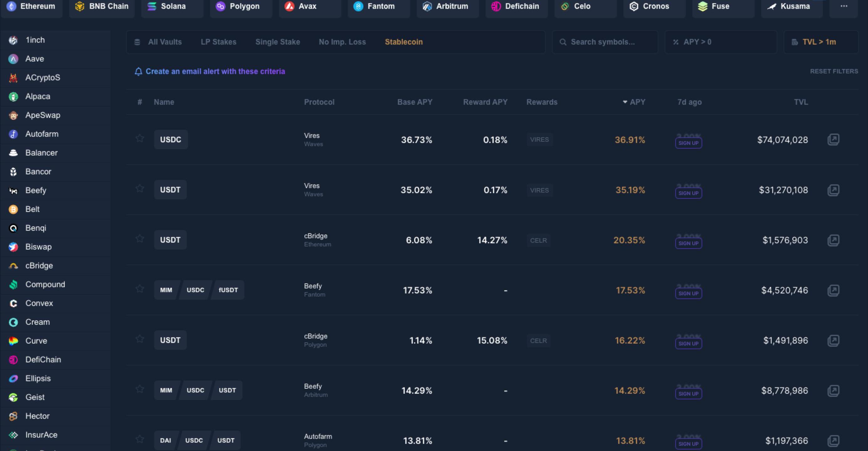Open the APY > 0 filter dropdown
This screenshot has width=868, height=451.
click(x=721, y=42)
